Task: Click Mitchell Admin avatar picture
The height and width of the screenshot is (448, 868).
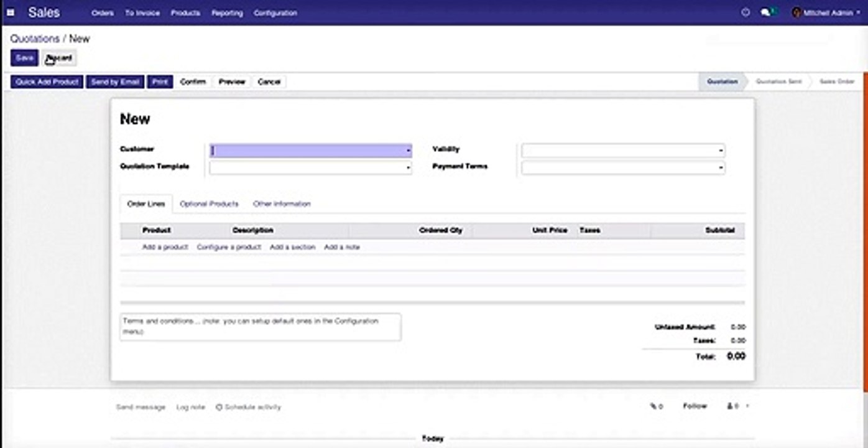Action: [796, 12]
